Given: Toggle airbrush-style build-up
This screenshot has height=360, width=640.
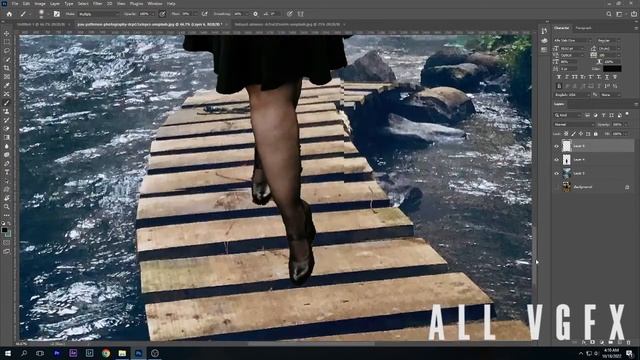Looking at the screenshot, I should pyautogui.click(x=204, y=14).
